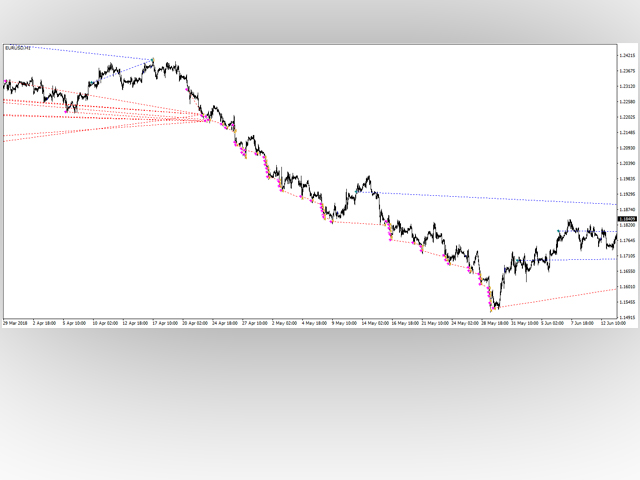Click the 31 May 10:00 time label
Screen dimensions: 640x480
pyautogui.click(x=525, y=323)
